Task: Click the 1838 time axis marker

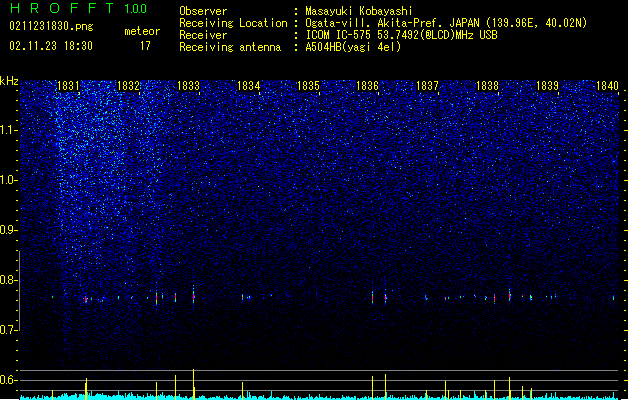Action: [x=487, y=86]
